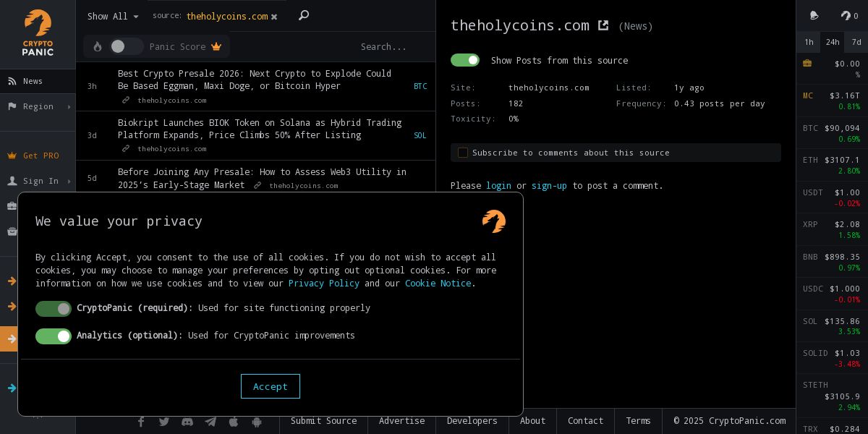Click the login link in the comment prompt
This screenshot has width=868, height=434.
click(x=498, y=186)
